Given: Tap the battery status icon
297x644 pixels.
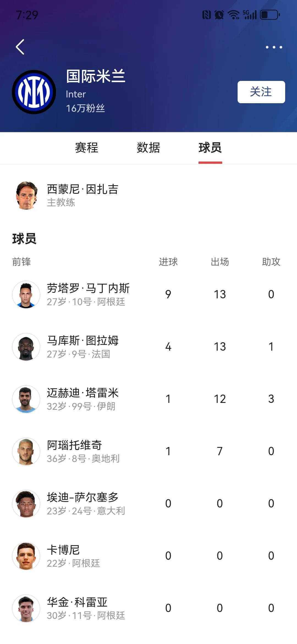Looking at the screenshot, I should coord(270,15).
